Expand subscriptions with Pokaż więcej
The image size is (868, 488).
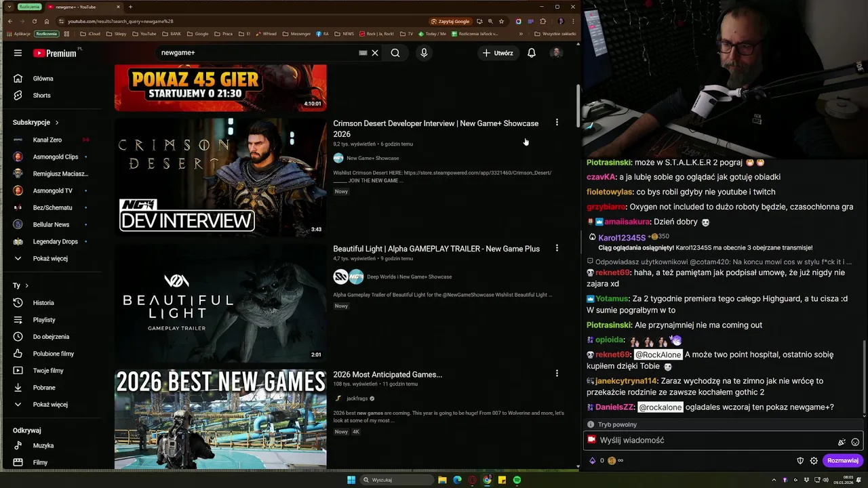[x=52, y=258]
